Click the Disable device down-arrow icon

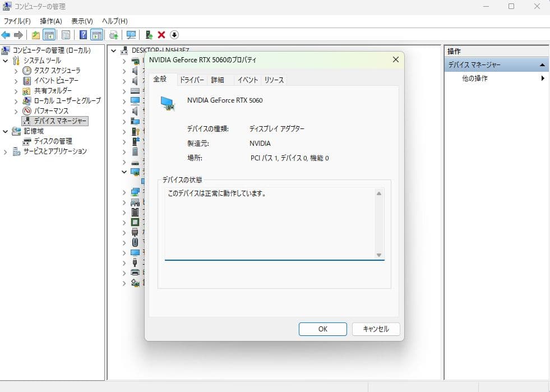(x=174, y=35)
